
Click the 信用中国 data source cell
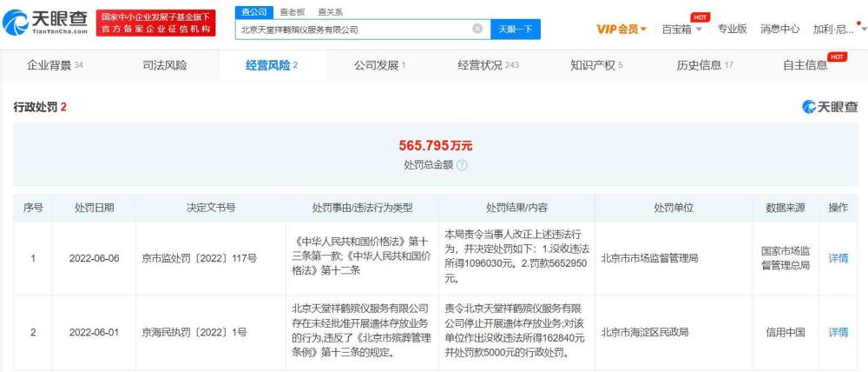[x=786, y=333]
